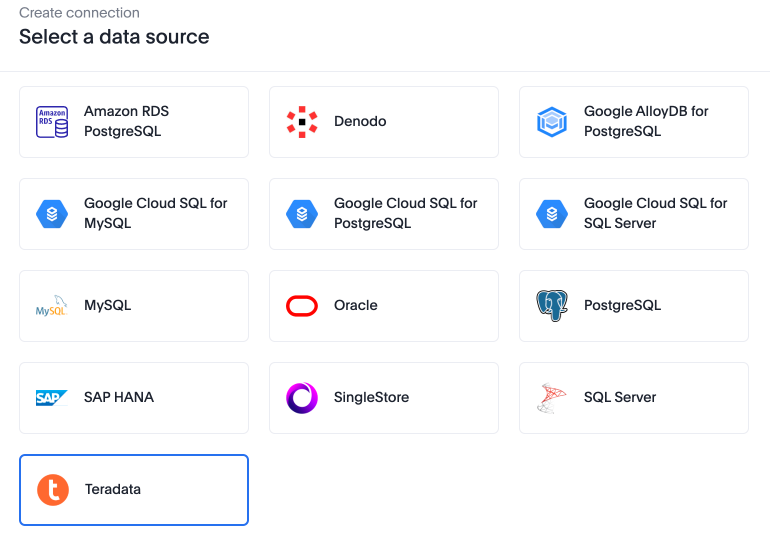Click the red Oracle oval logo

pyautogui.click(x=302, y=306)
